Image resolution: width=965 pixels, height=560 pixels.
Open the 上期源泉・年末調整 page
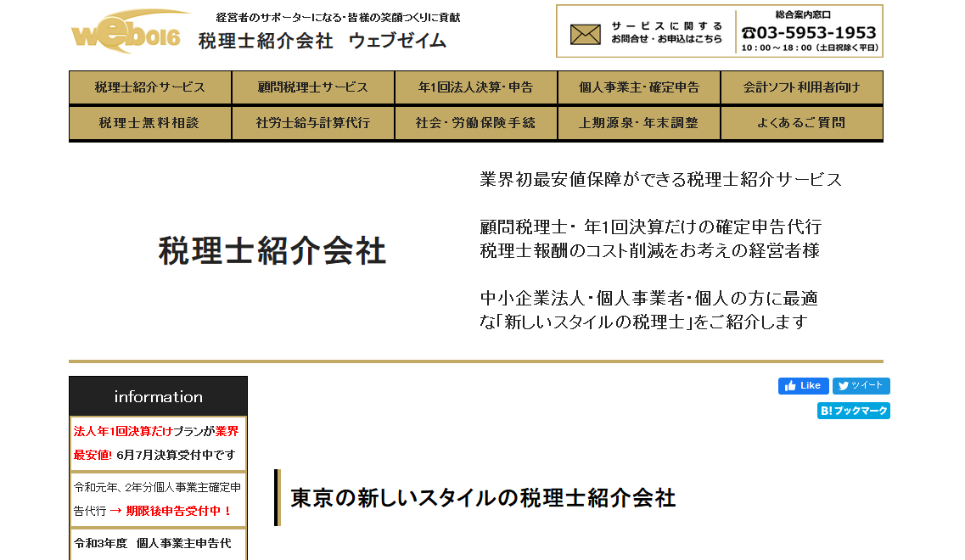tap(638, 123)
